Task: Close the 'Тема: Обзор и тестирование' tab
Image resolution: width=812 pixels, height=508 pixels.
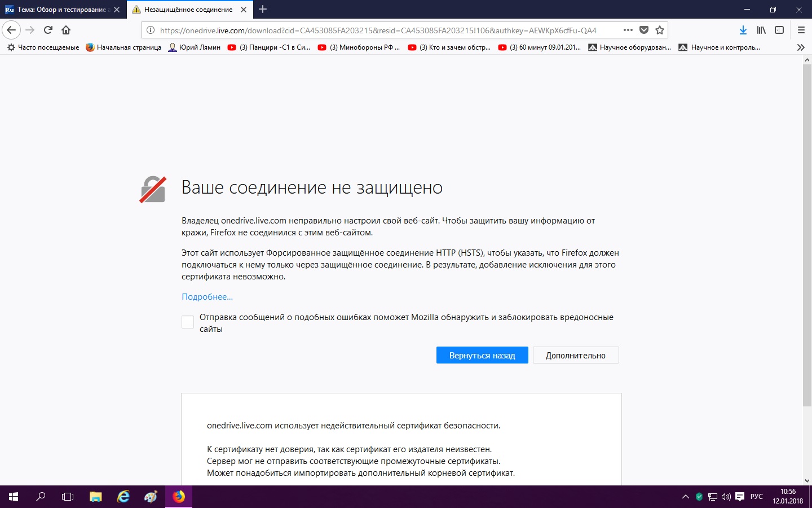Action: (117, 10)
